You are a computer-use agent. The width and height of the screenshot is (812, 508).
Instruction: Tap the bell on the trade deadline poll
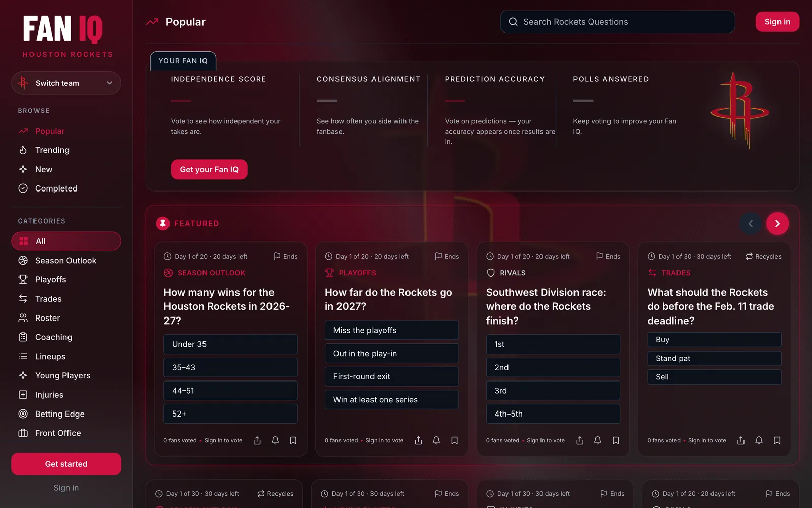(759, 440)
